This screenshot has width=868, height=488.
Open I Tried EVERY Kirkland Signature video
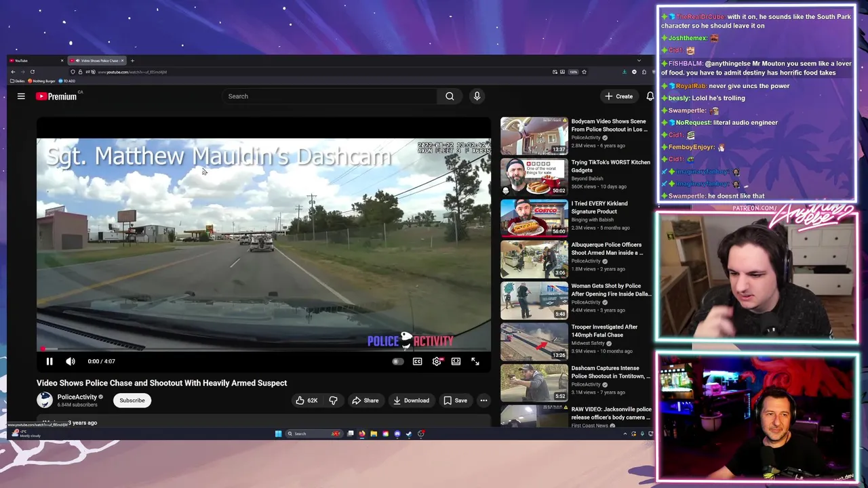[x=576, y=218]
